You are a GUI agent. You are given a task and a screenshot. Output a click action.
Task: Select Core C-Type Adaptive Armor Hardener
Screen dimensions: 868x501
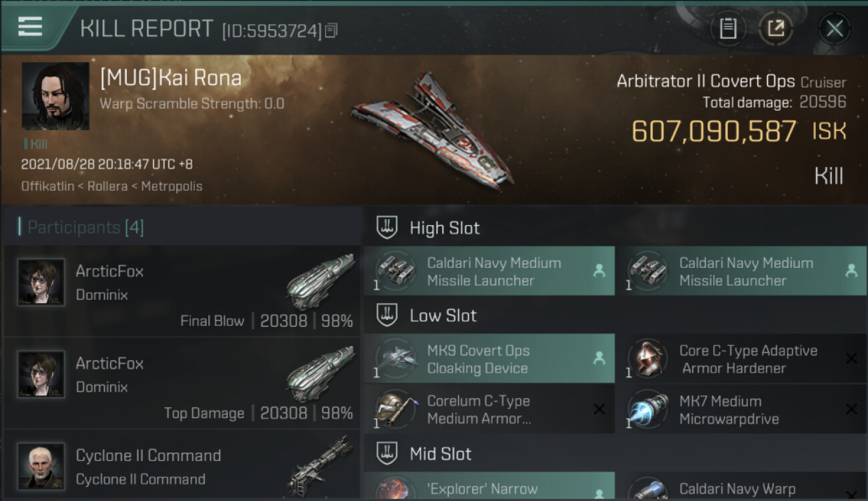pyautogui.click(x=741, y=359)
